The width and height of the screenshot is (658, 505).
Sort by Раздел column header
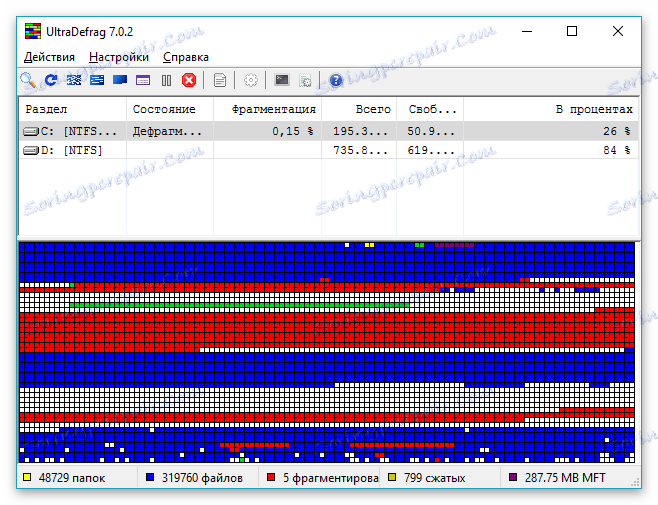(x=72, y=109)
